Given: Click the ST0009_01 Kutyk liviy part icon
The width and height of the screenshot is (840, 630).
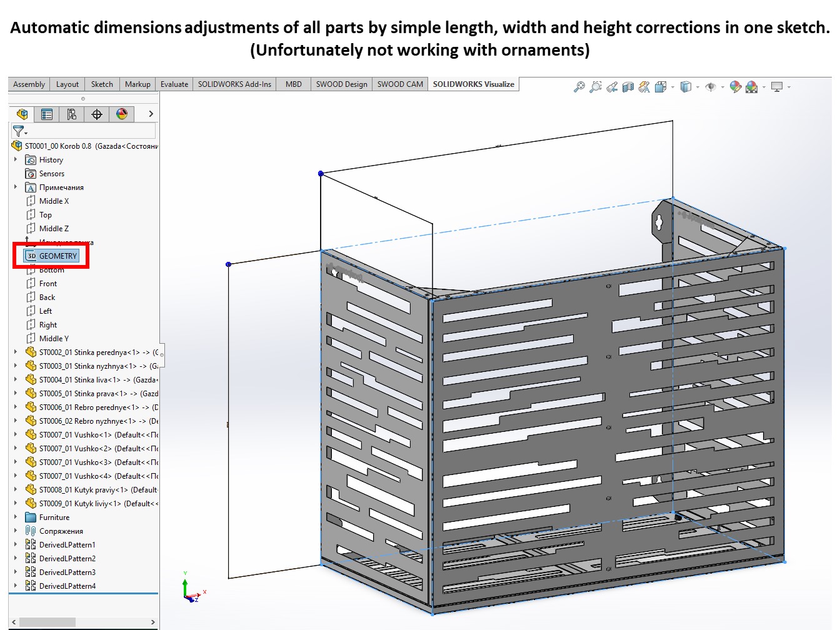Looking at the screenshot, I should pyautogui.click(x=31, y=504).
